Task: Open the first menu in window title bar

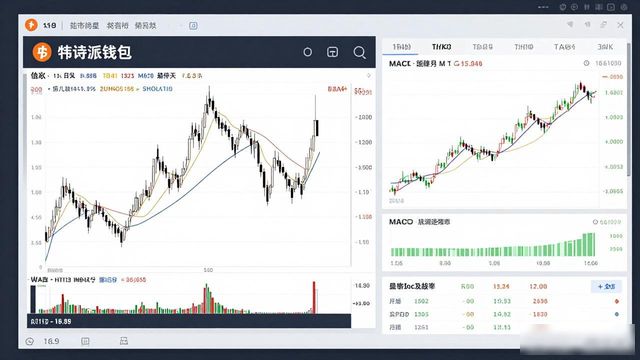Action: [84, 25]
